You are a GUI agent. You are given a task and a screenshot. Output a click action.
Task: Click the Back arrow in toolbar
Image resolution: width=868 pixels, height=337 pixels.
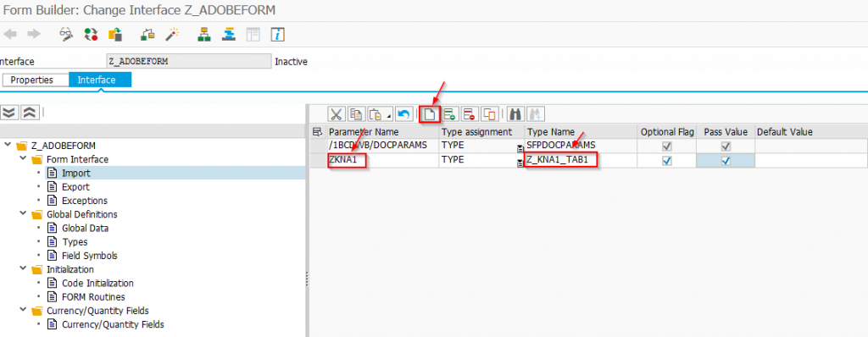point(10,35)
